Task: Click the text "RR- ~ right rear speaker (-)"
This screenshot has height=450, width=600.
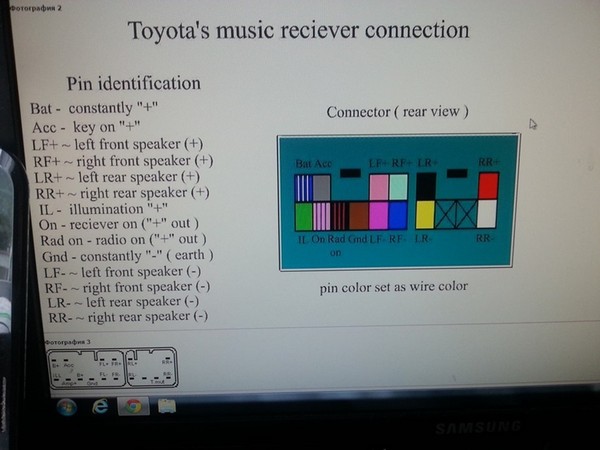Action: pyautogui.click(x=128, y=317)
